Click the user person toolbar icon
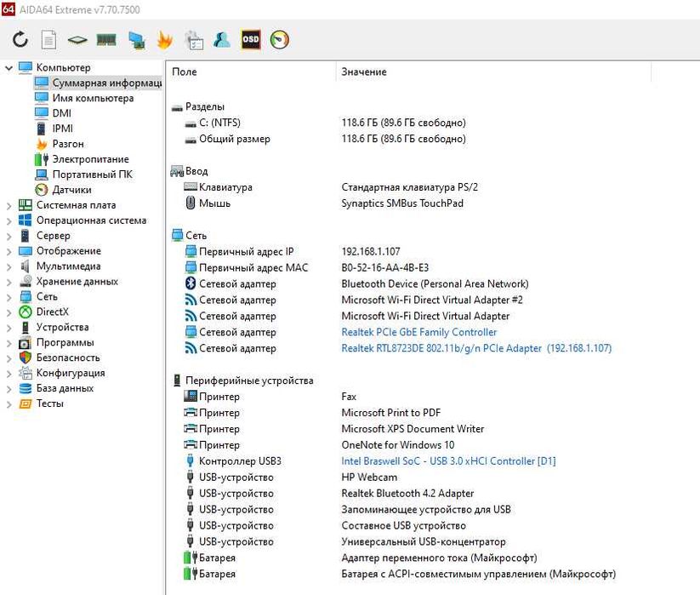Image resolution: width=700 pixels, height=595 pixels. 222,40
